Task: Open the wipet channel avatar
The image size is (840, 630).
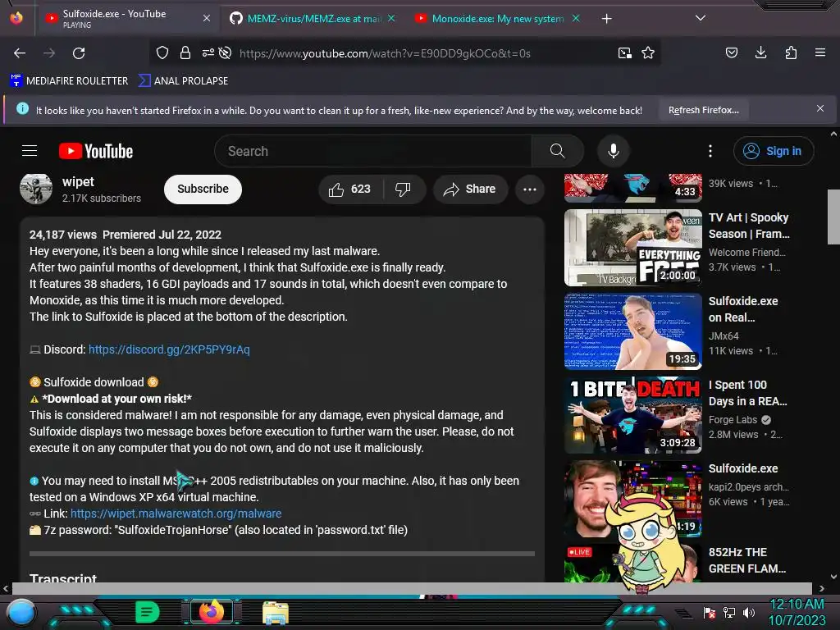Action: (36, 189)
